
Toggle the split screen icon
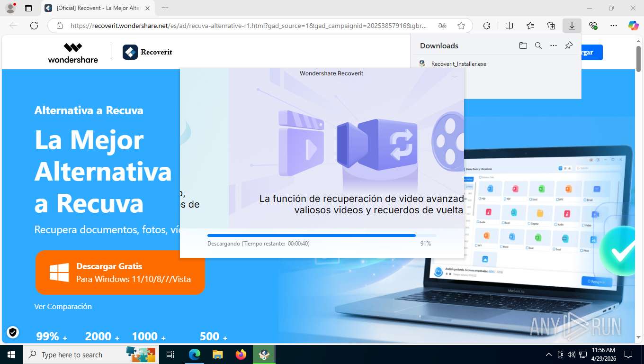(509, 26)
